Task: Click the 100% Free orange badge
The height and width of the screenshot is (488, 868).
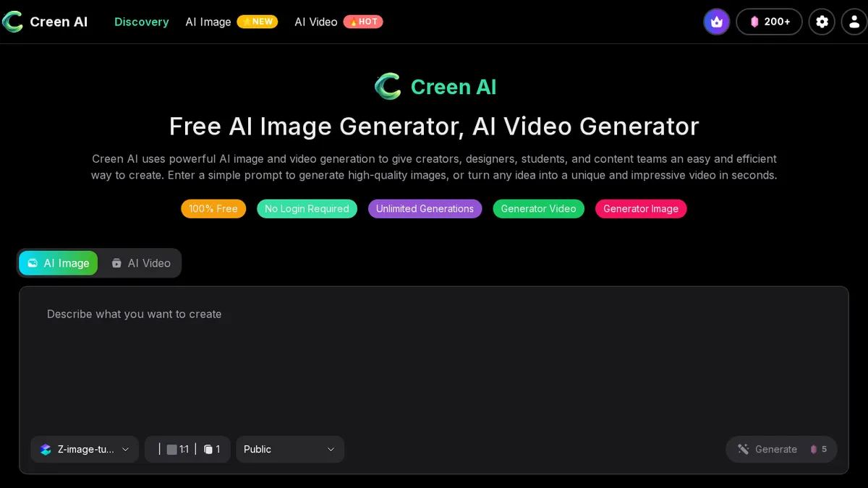Action: click(x=213, y=209)
